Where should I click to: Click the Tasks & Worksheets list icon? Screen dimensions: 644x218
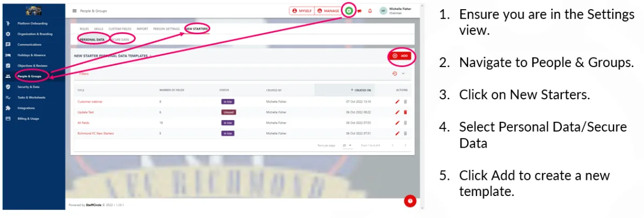coord(8,98)
